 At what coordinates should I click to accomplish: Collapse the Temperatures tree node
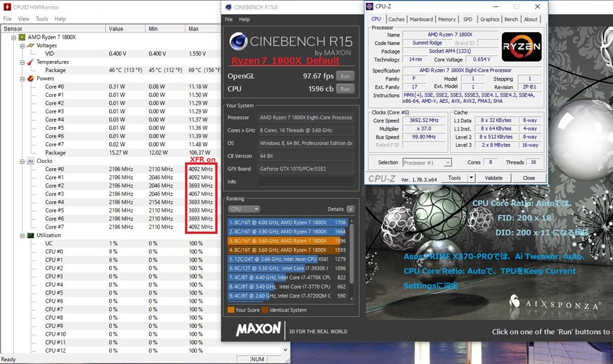pos(22,62)
